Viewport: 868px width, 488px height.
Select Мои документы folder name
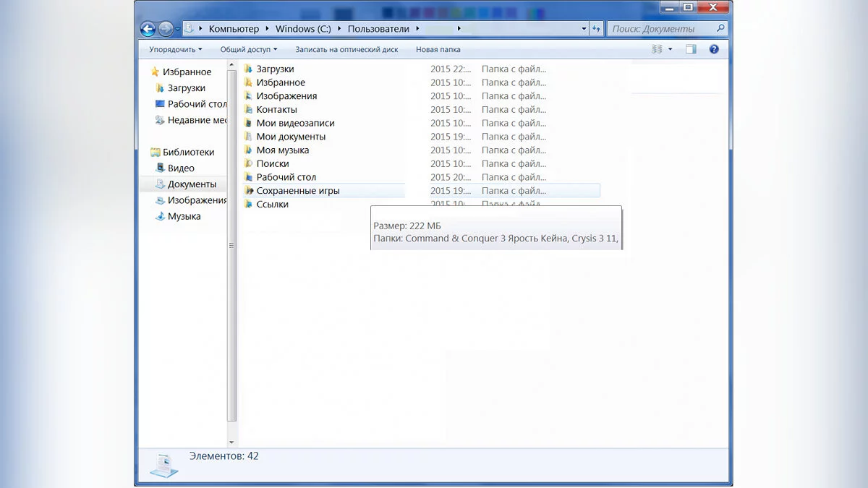point(291,137)
